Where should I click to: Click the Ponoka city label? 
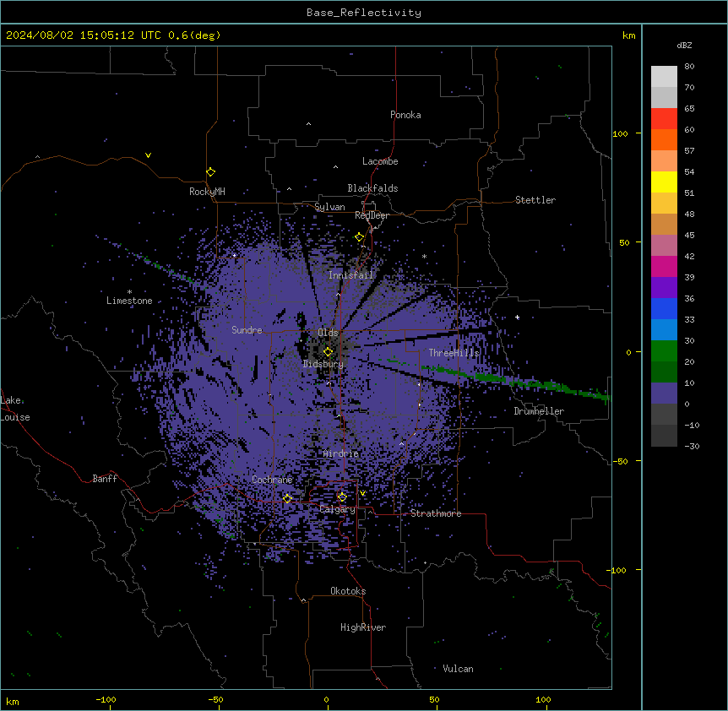coord(405,115)
